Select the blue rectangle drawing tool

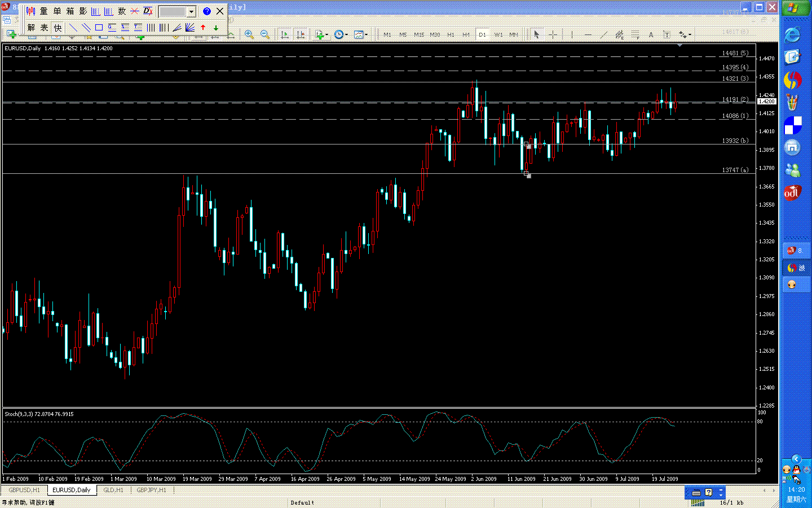point(99,28)
